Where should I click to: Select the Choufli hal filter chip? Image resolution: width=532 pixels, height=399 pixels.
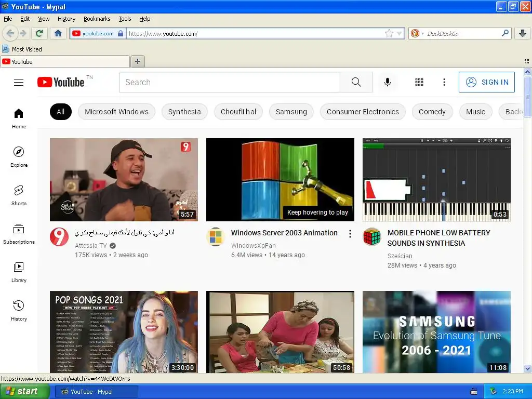(x=238, y=112)
